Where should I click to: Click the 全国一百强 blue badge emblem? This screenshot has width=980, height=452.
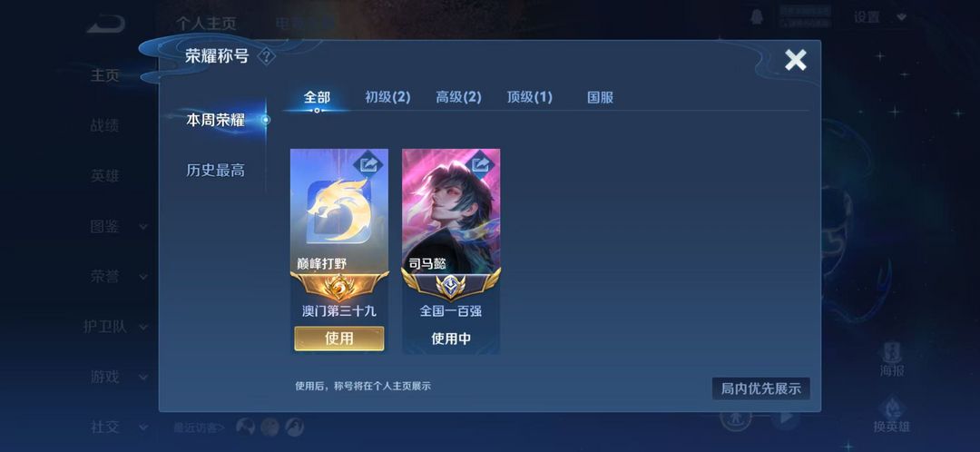[x=451, y=285]
